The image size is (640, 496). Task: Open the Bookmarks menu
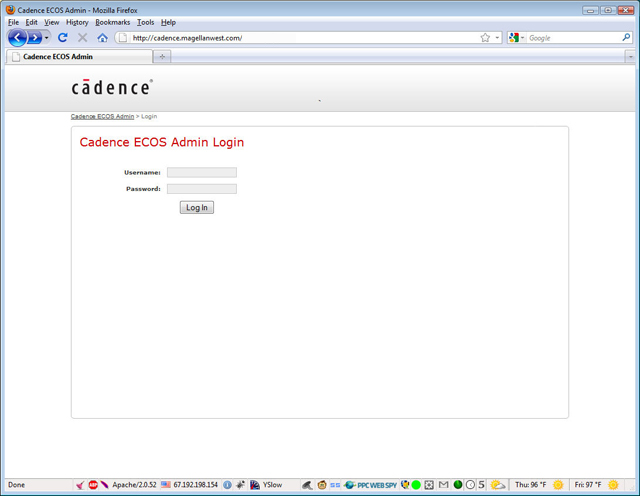click(x=113, y=22)
